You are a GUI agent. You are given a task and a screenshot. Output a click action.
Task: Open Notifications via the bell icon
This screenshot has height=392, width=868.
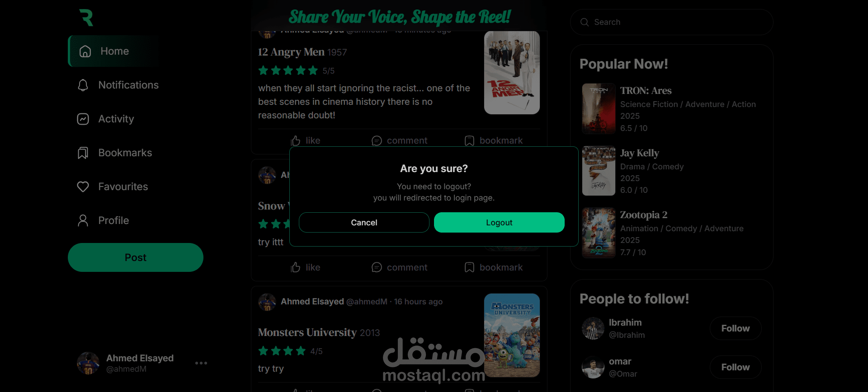(83, 85)
